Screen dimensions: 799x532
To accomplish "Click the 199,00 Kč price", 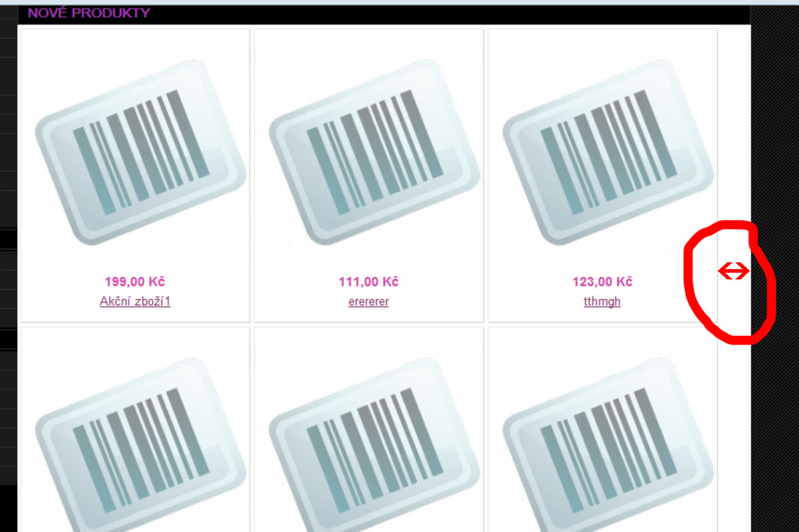I will [134, 282].
